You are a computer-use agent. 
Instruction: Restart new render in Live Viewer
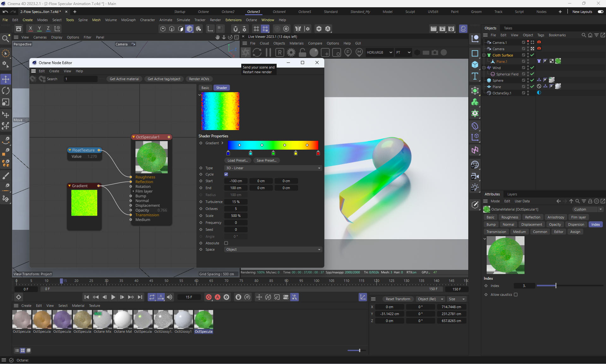(x=257, y=52)
